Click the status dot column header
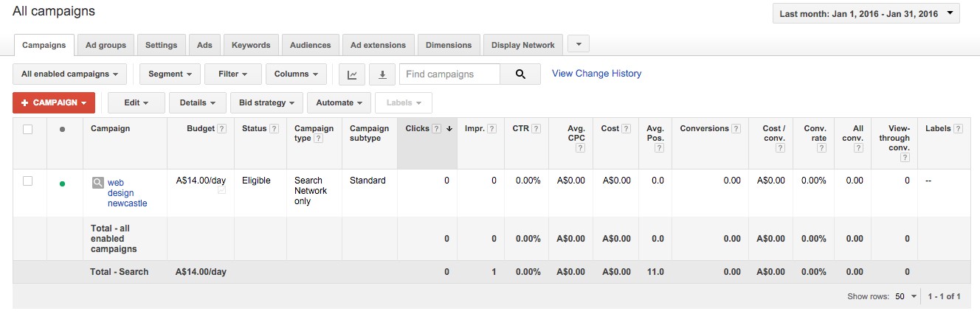Viewport: 980px width, 325px height. tap(62, 129)
